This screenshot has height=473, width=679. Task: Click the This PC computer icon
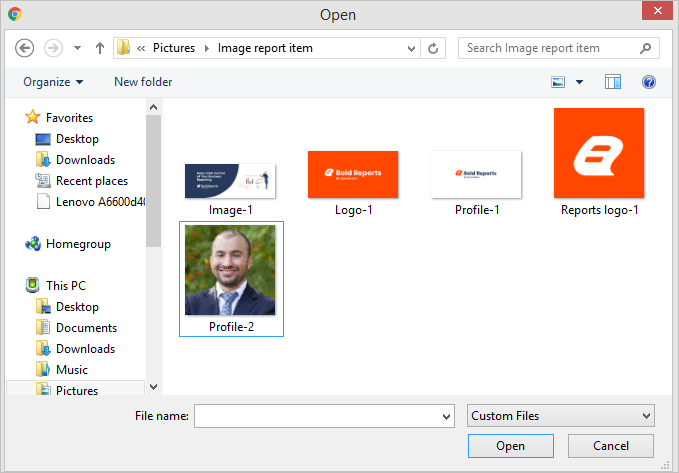tap(32, 285)
